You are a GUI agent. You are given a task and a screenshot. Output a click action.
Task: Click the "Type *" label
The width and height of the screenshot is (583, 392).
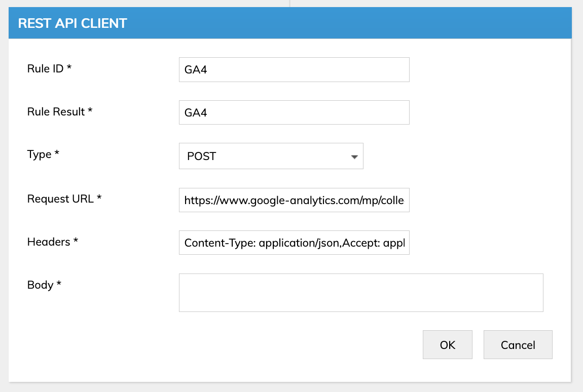[43, 154]
